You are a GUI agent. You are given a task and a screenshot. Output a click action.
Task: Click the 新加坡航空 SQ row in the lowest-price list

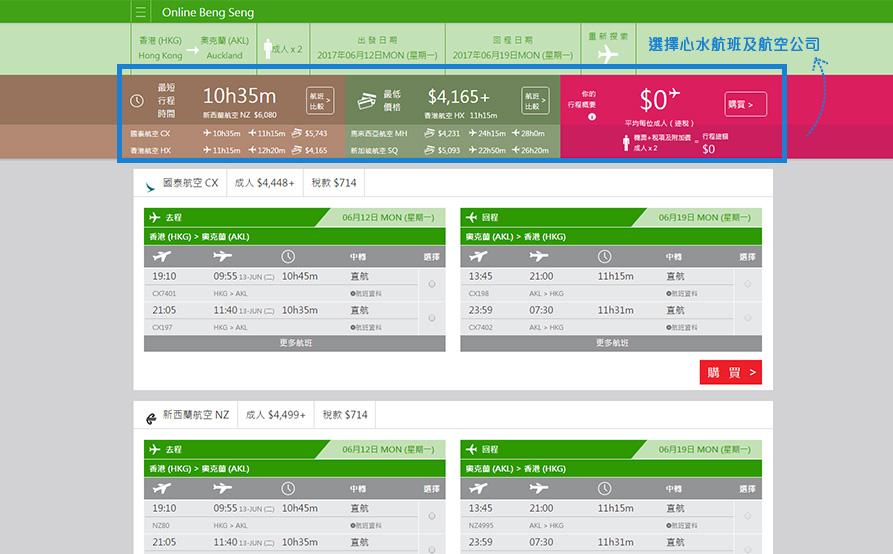click(448, 150)
